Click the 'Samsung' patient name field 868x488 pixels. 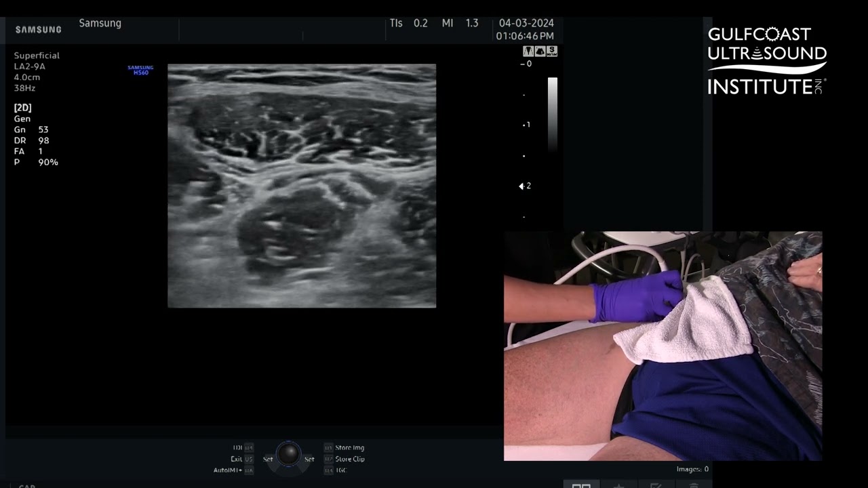click(100, 23)
